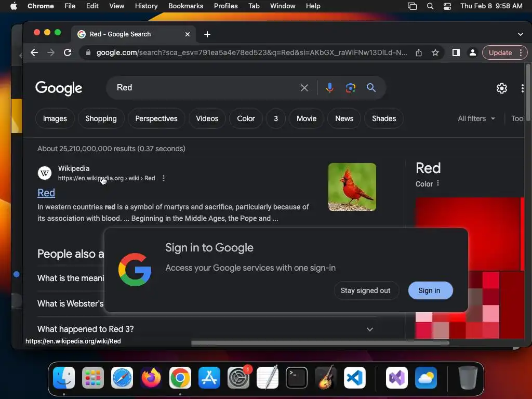Open Terminal from the dock

pos(297,378)
